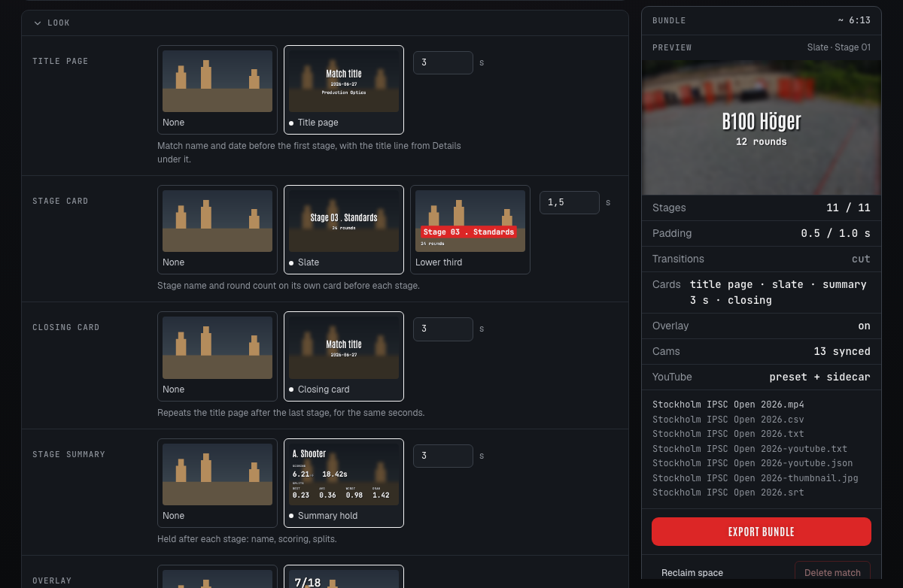Edit the Title Page seconds field
The width and height of the screenshot is (903, 588).
(x=443, y=62)
